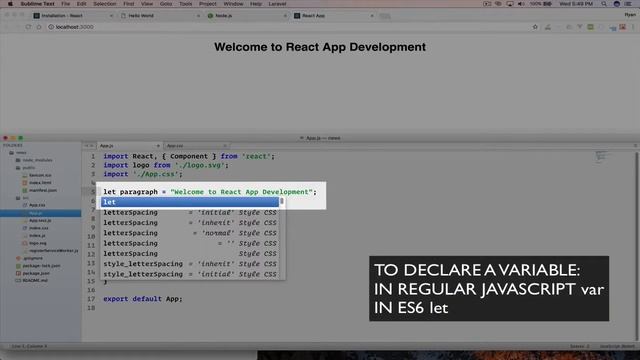
Task: Close the Node.js browser tab
Action: [x=285, y=16]
